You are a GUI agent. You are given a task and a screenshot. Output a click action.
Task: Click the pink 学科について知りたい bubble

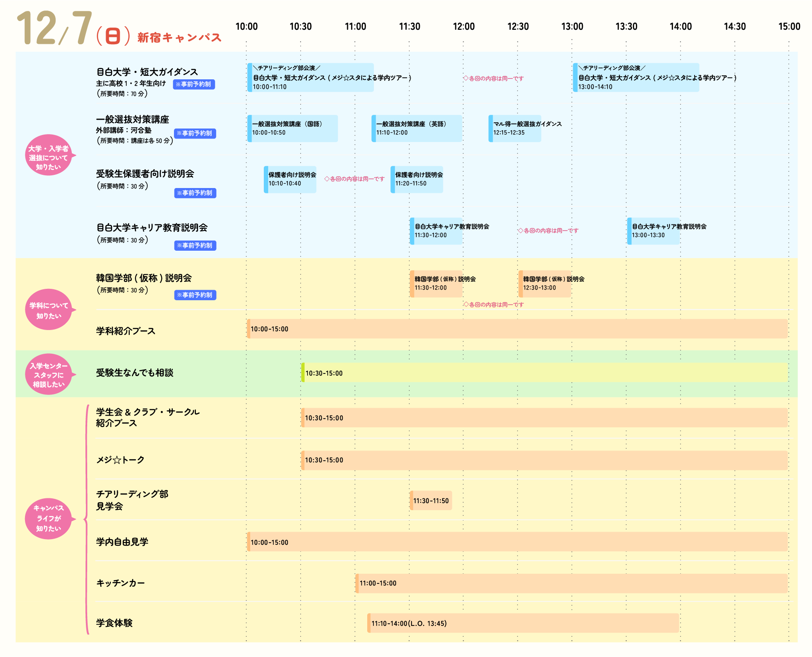(x=49, y=310)
